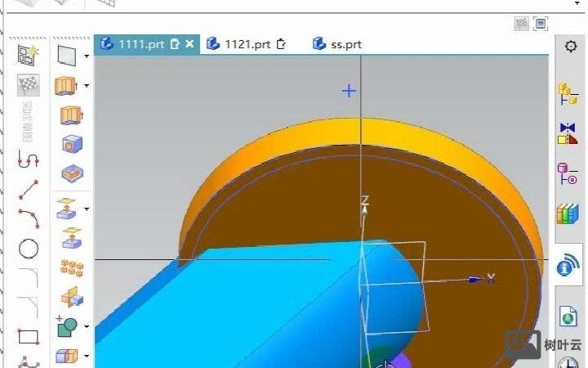The image size is (588, 368).
Task: Select the blue plus point marker
Action: click(x=349, y=91)
